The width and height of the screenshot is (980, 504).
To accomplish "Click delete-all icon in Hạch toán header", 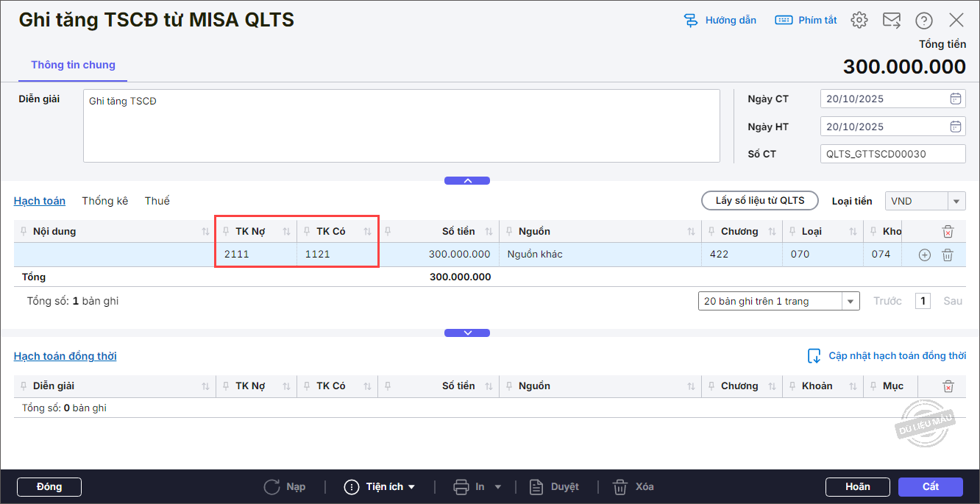I will pyautogui.click(x=948, y=232).
